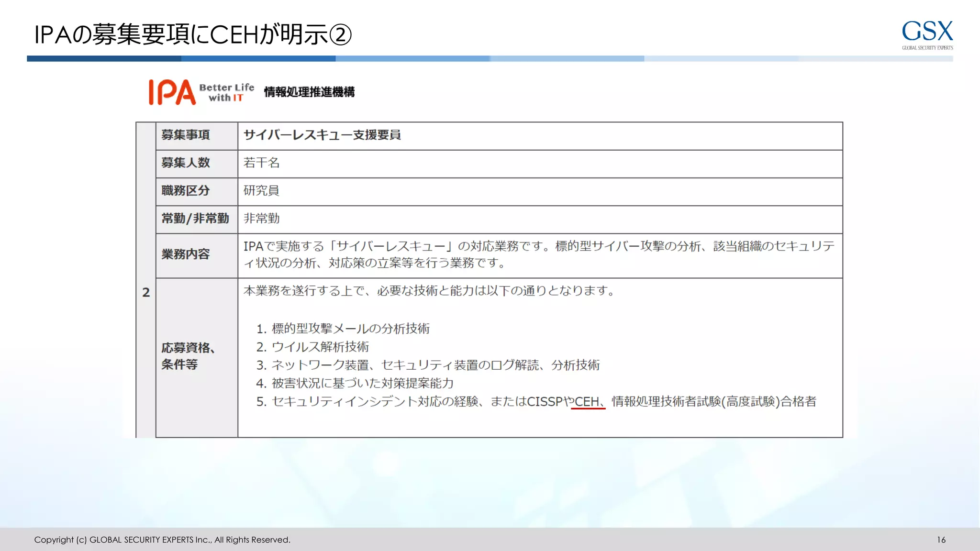Click the '若干名' cell

[540, 164]
